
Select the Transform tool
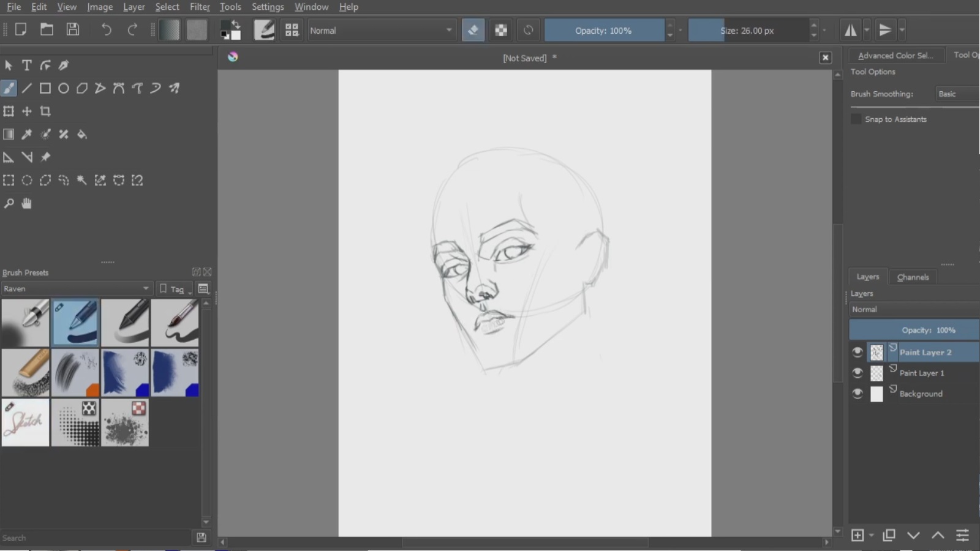[9, 111]
